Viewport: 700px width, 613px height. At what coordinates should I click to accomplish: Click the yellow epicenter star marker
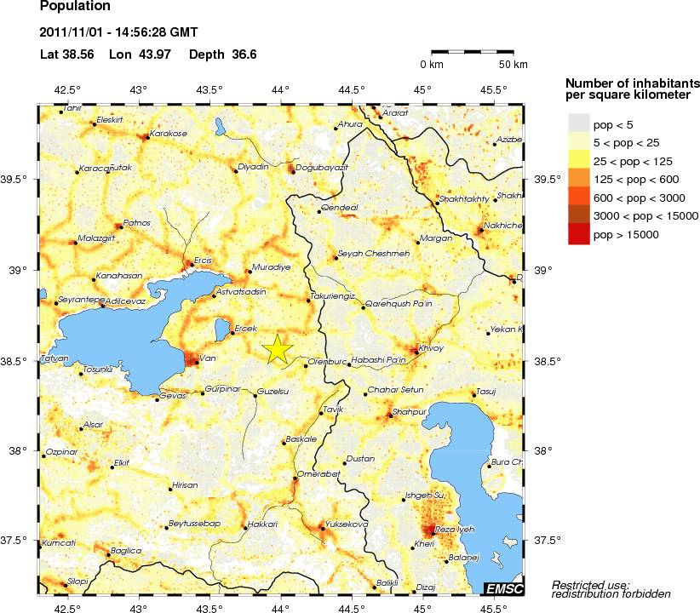tap(278, 349)
